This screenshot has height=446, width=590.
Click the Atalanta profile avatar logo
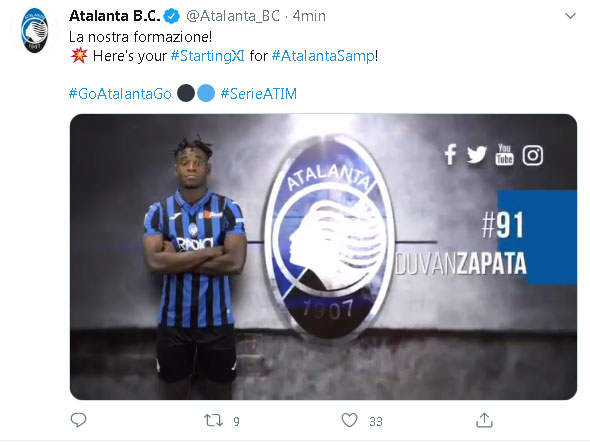(x=34, y=30)
